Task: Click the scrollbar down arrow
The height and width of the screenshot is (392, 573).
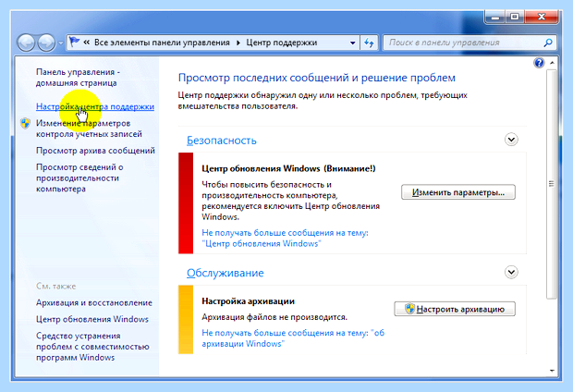Action: pyautogui.click(x=552, y=371)
